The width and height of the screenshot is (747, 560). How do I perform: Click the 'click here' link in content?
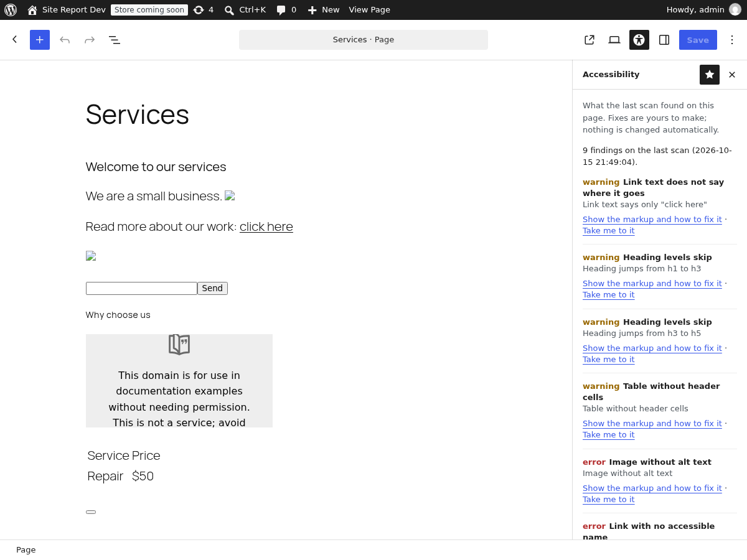[266, 226]
